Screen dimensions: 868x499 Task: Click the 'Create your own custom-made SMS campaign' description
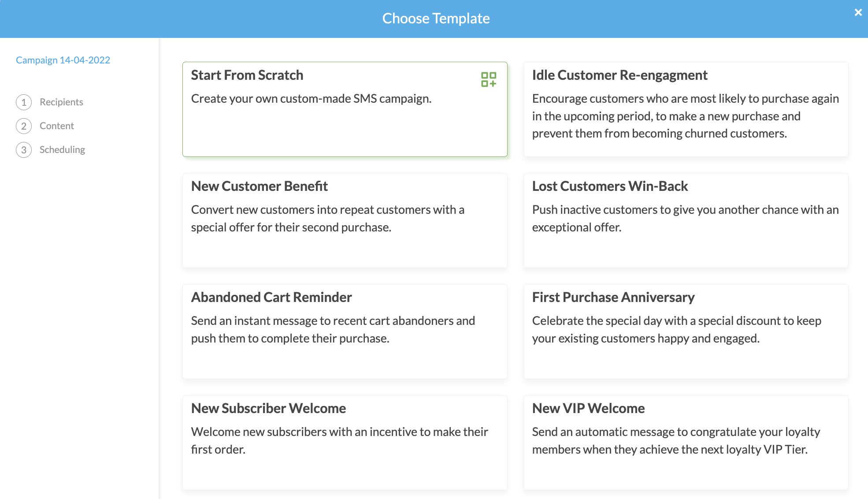tap(311, 99)
